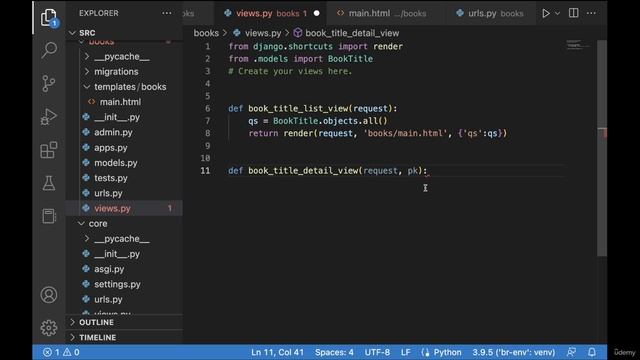Open urls.py under core folder
The width and height of the screenshot is (640, 360).
click(x=108, y=299)
